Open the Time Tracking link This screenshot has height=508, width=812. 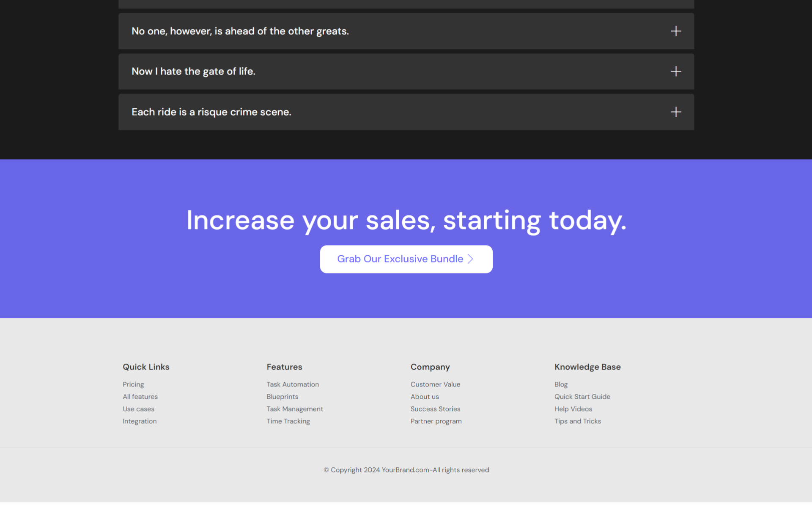tap(288, 421)
